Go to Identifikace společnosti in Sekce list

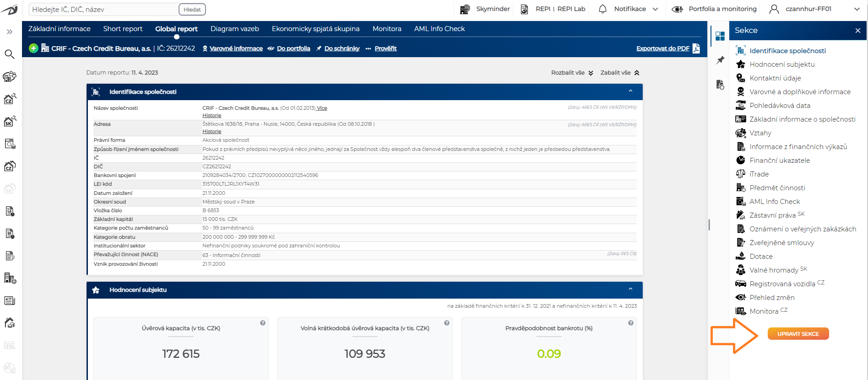[x=787, y=51]
